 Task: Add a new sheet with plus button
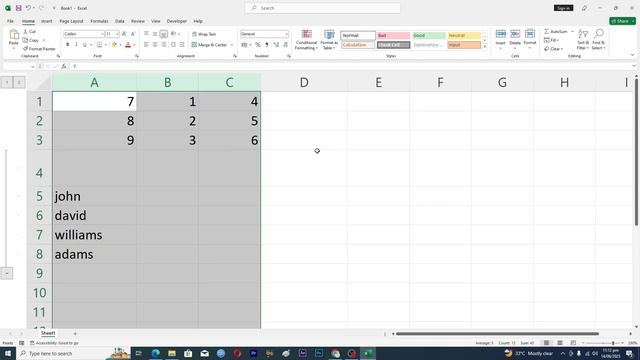coord(75,334)
